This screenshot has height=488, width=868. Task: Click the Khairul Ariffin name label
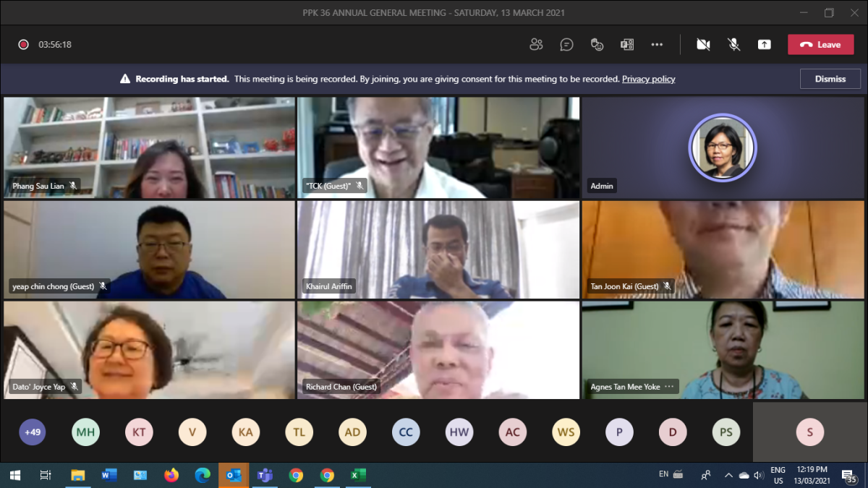pos(329,286)
